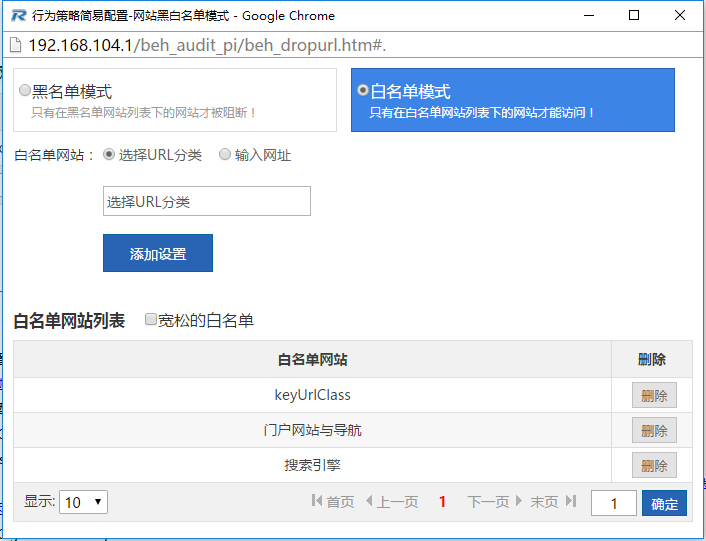The height and width of the screenshot is (541, 706).
Task: Click 确定 to confirm page number
Action: [664, 503]
